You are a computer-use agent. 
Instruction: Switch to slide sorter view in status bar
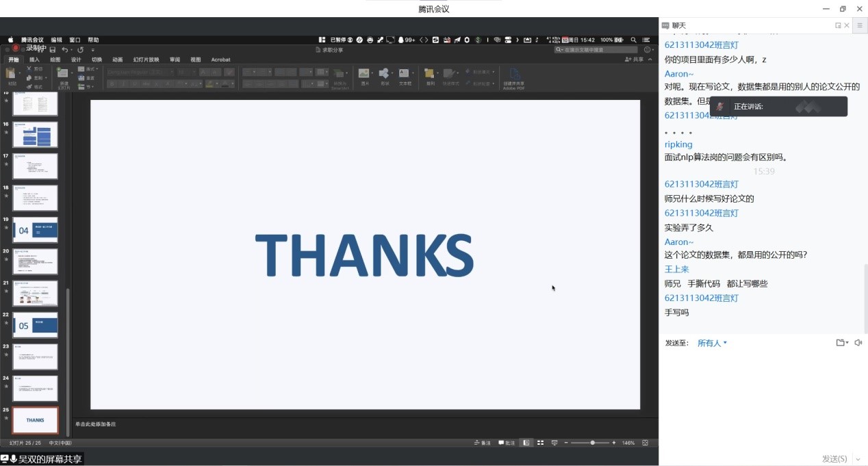(540, 443)
